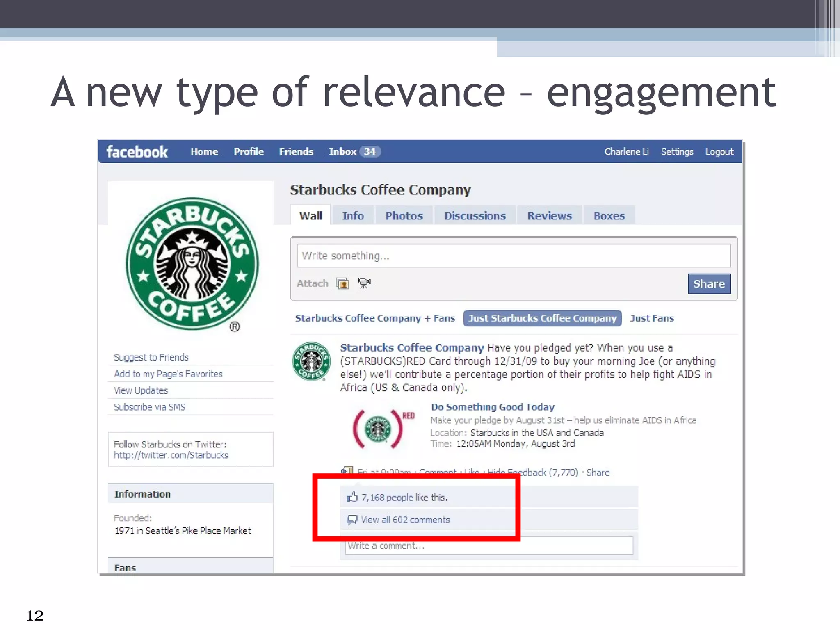Click the Write a comment field
Viewport: 840px width, 630px height.
(x=489, y=546)
